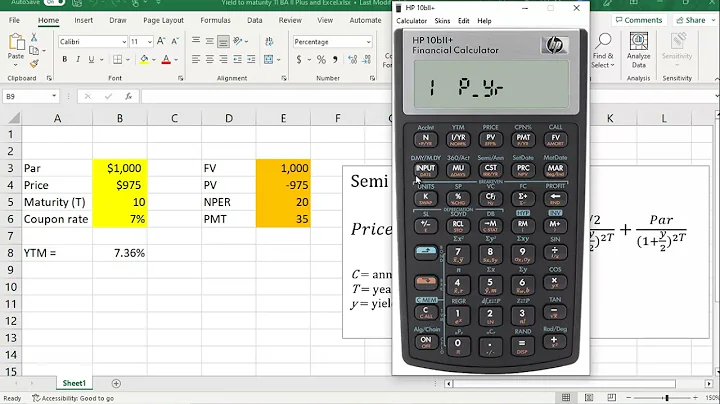Open the Skins menu in HP 10bII+
The image size is (720, 404).
tap(442, 21)
